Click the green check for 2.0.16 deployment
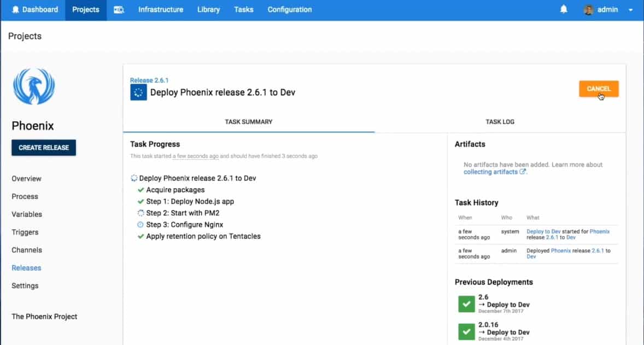The height and width of the screenshot is (345, 644). 466,331
